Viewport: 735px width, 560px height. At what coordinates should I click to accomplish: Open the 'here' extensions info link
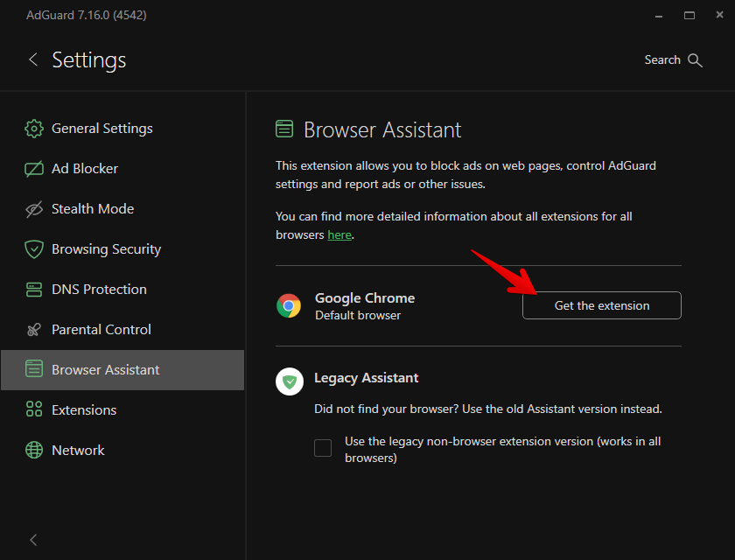coord(339,235)
